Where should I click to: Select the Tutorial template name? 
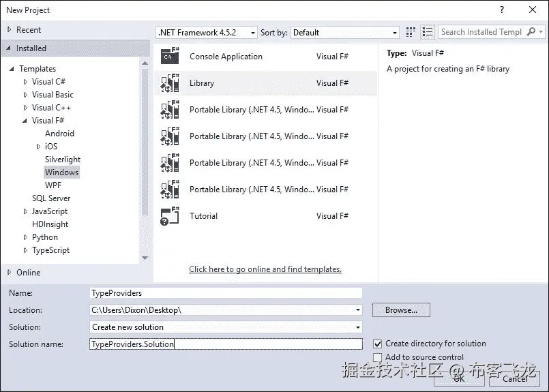pos(203,216)
